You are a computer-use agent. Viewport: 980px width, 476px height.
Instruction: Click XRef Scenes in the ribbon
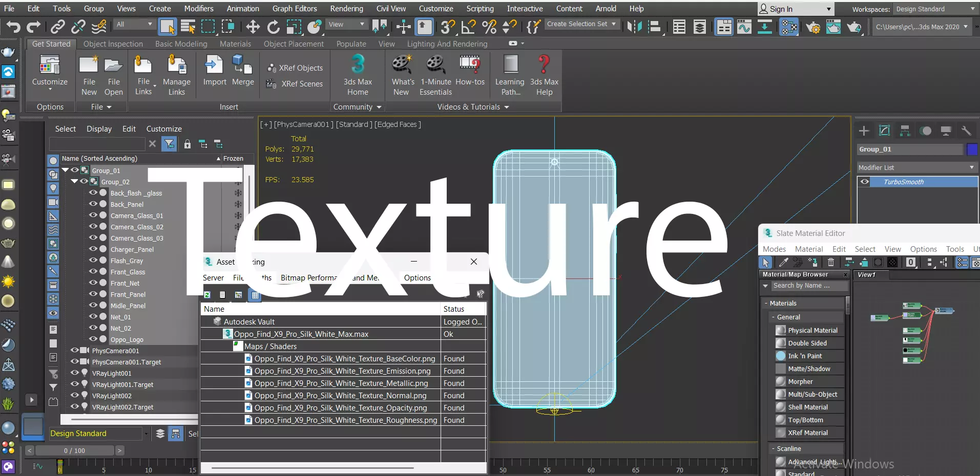[295, 84]
